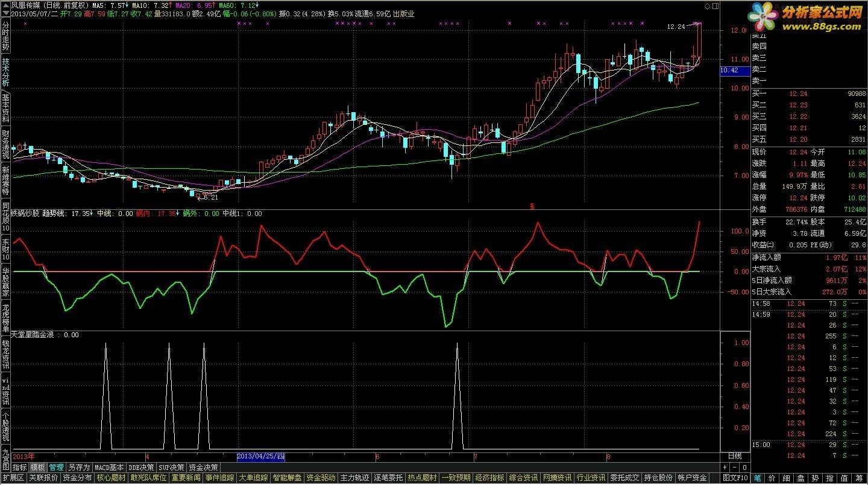Screen dimensions: 868x485
Task: Open 个股透视 sidebar tab
Action: point(5,426)
